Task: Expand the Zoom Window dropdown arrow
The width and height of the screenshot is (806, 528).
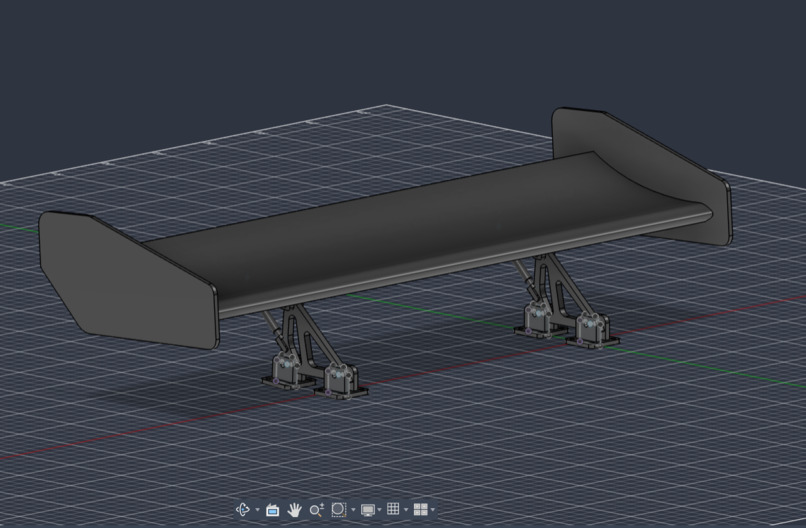Action: coord(353,510)
